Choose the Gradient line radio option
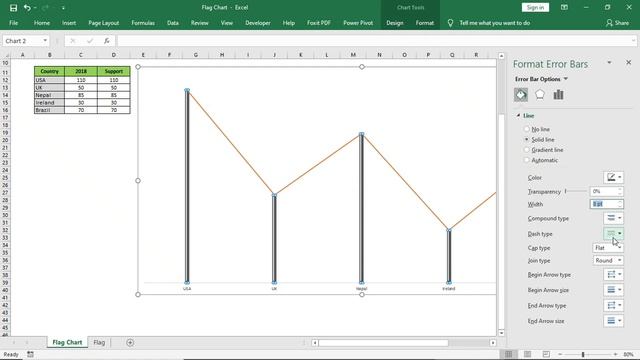640x360 pixels. pos(527,150)
